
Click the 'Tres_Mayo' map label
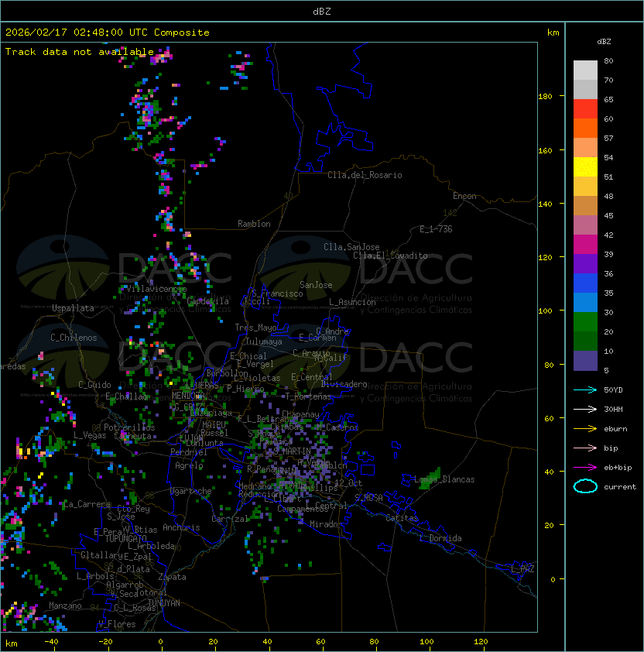pos(255,328)
